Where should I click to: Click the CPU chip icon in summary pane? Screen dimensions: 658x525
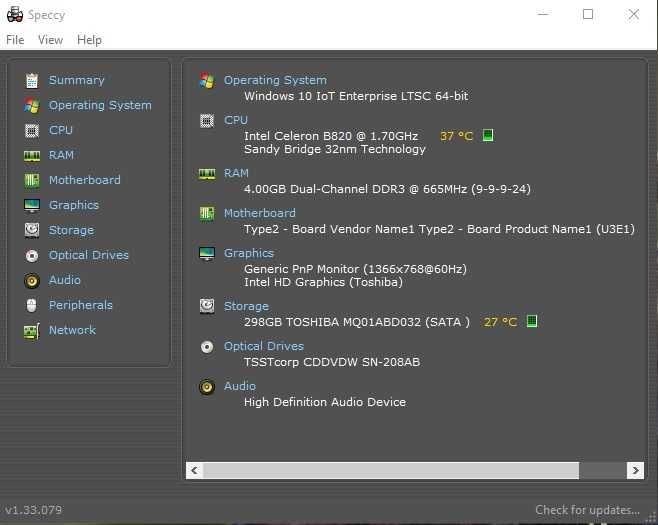click(207, 121)
